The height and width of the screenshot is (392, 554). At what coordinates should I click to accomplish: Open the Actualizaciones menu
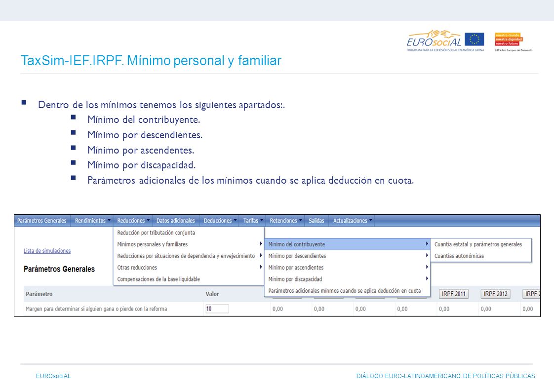(352, 221)
